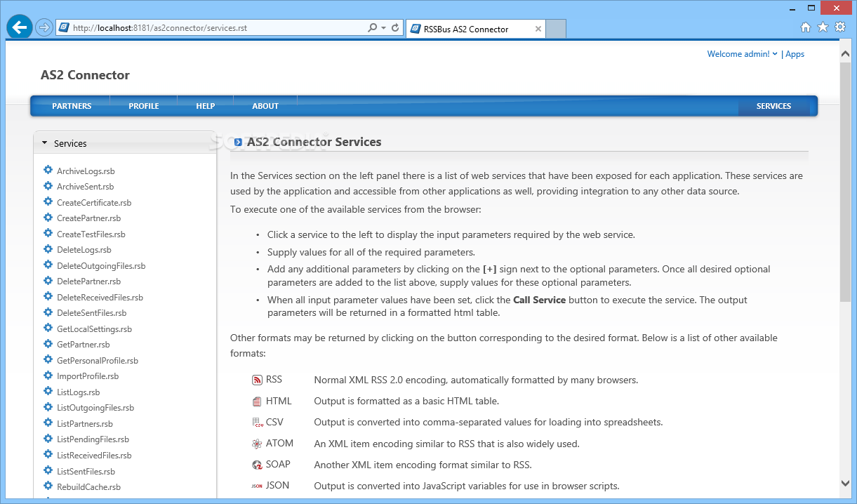Select the SERVICES menu item
Screen dimensions: 857x504
tap(773, 106)
